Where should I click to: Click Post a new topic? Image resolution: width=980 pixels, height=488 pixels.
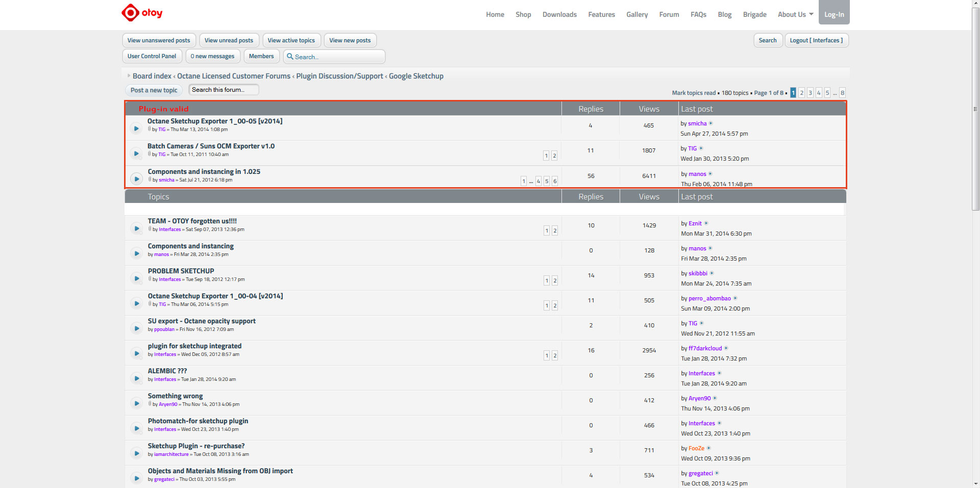pos(154,90)
